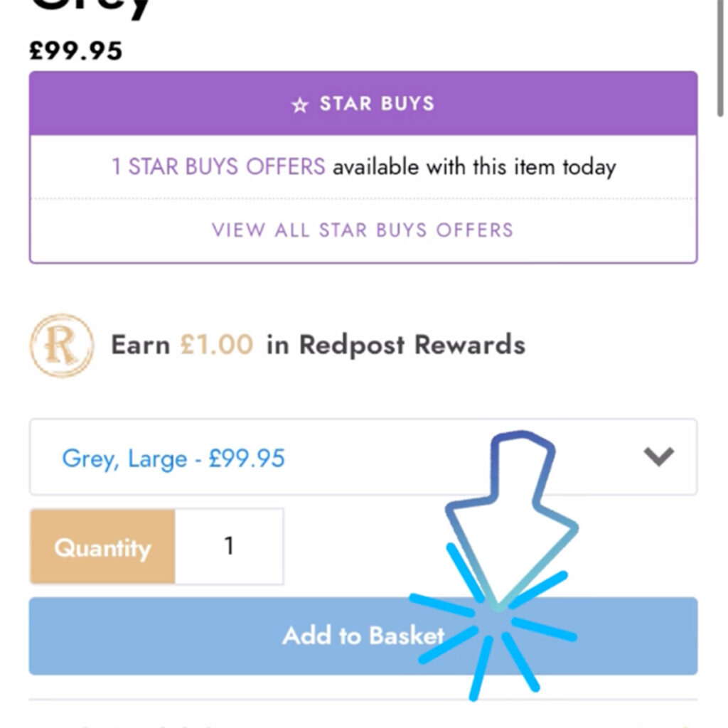Click the Redpost Rewards R logo

pos(61,346)
